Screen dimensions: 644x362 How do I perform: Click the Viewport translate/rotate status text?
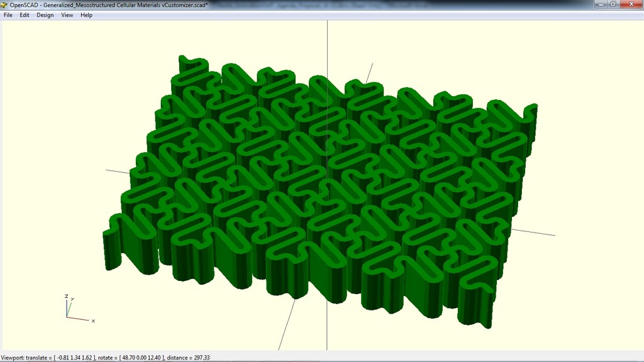tap(105, 358)
